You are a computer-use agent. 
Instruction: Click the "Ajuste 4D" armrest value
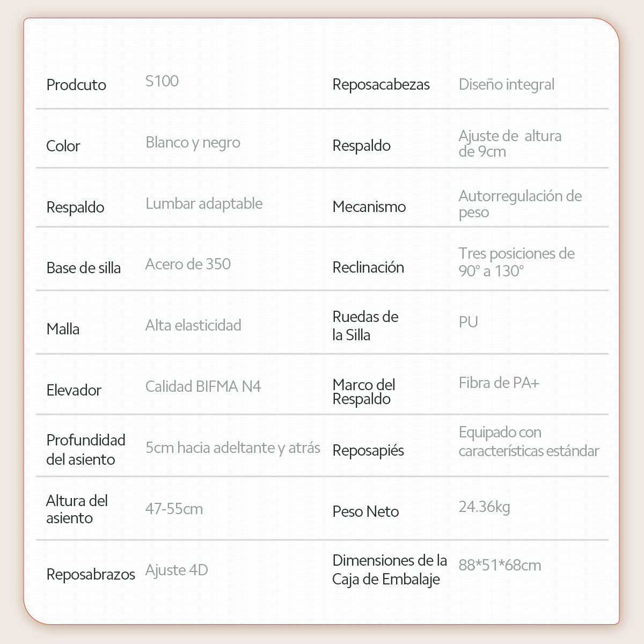pyautogui.click(x=177, y=570)
